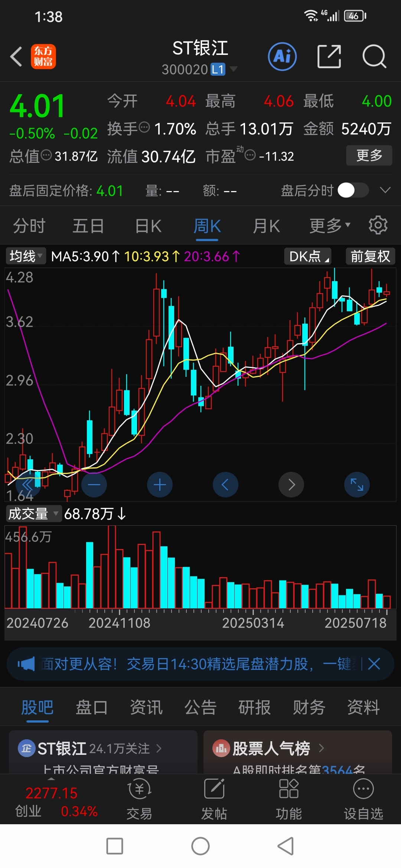The width and height of the screenshot is (401, 868).
Task: Tap the 20250314 date marker
Action: [253, 623]
